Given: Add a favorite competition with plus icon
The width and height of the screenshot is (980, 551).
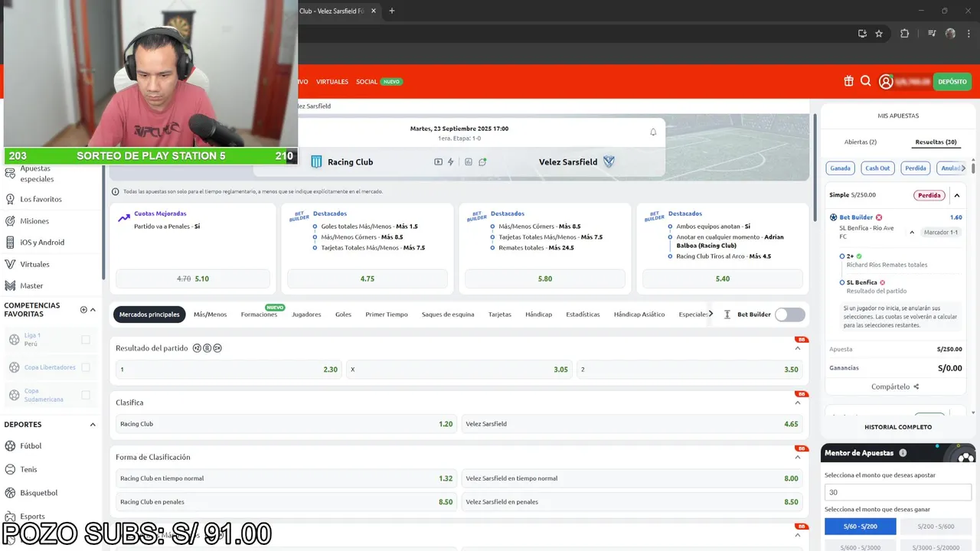Looking at the screenshot, I should tap(83, 310).
